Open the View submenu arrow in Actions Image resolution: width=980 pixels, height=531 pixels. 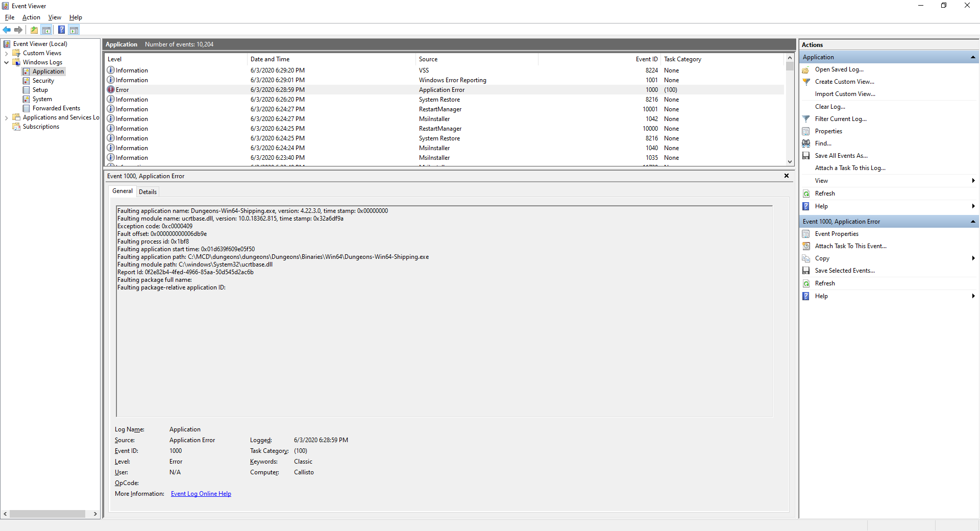click(973, 181)
